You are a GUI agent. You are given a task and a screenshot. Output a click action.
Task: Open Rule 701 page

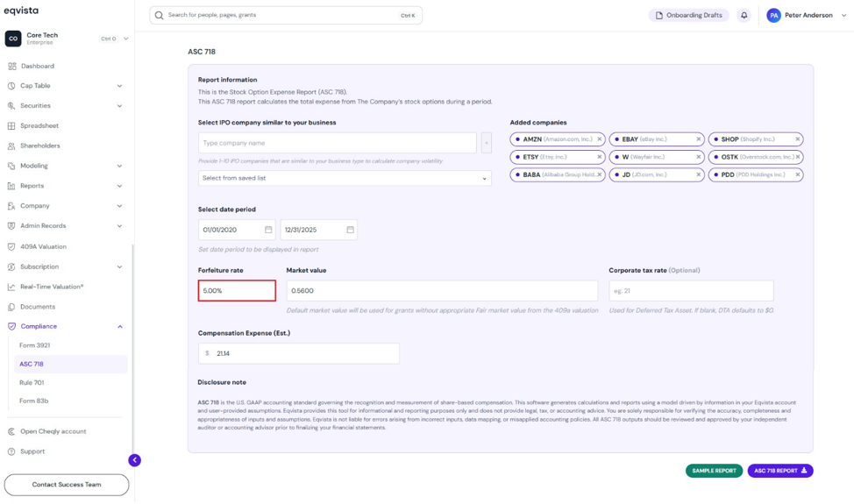[x=32, y=383]
